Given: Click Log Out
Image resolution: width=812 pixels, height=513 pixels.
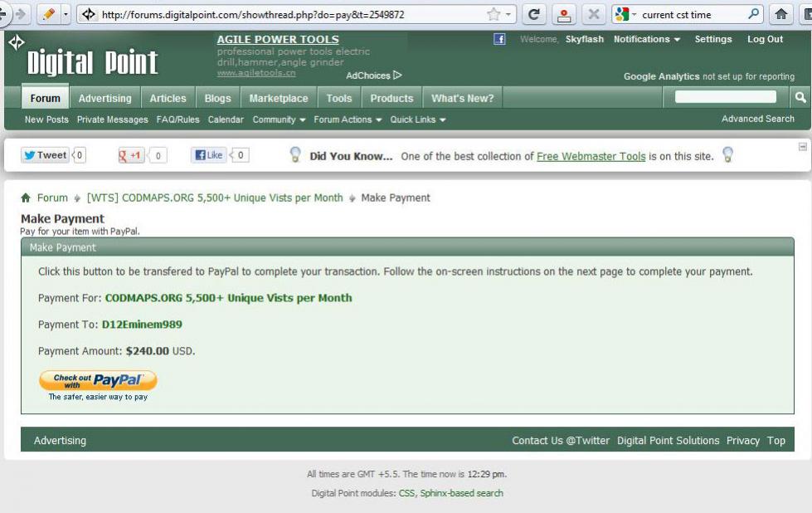Looking at the screenshot, I should (x=765, y=39).
